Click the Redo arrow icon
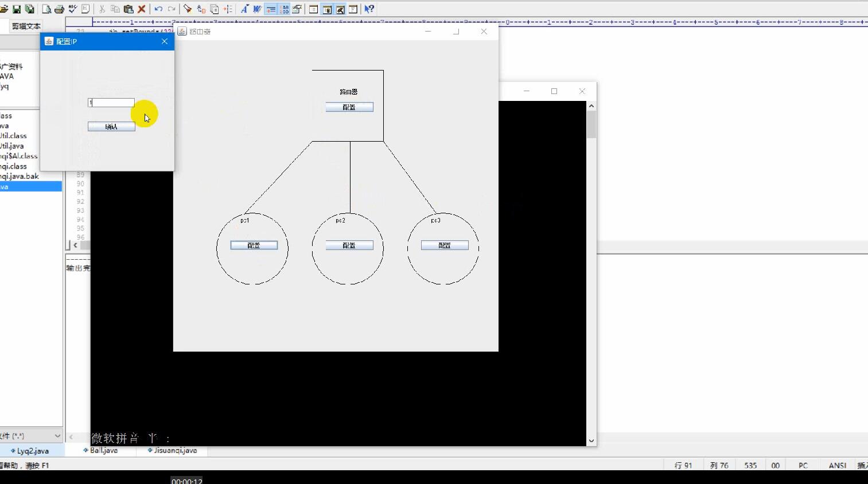 coord(172,9)
